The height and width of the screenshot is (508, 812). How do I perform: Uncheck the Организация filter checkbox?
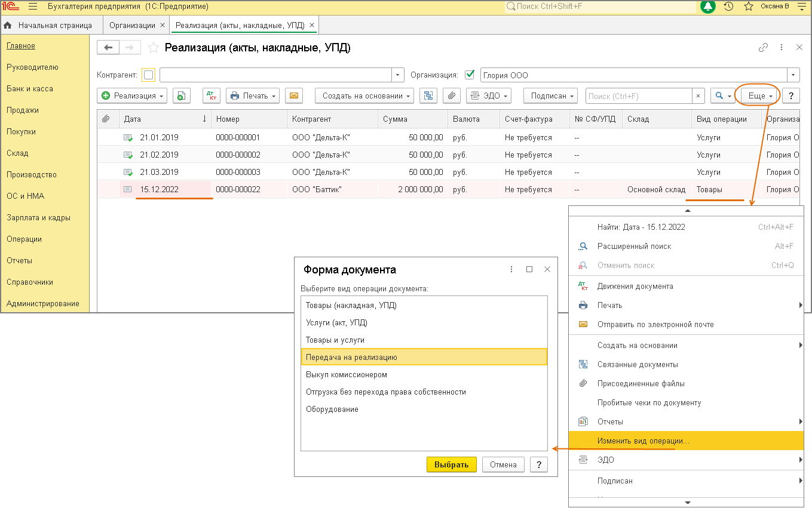coord(470,75)
